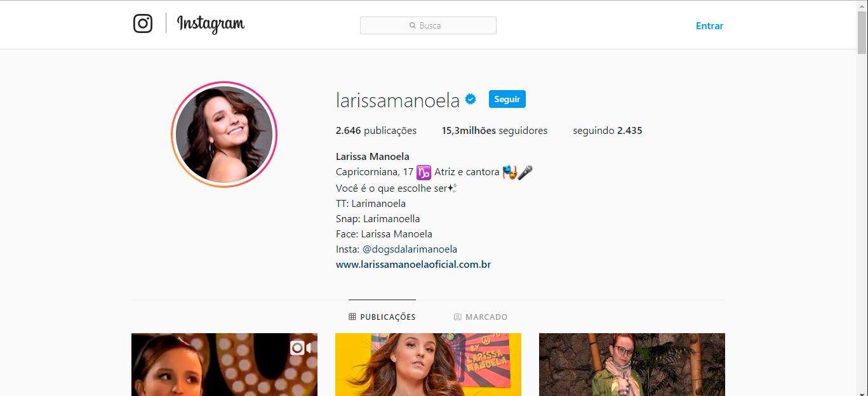Open the seguindo 2.435 list
This screenshot has height=396, width=868.
coord(608,131)
